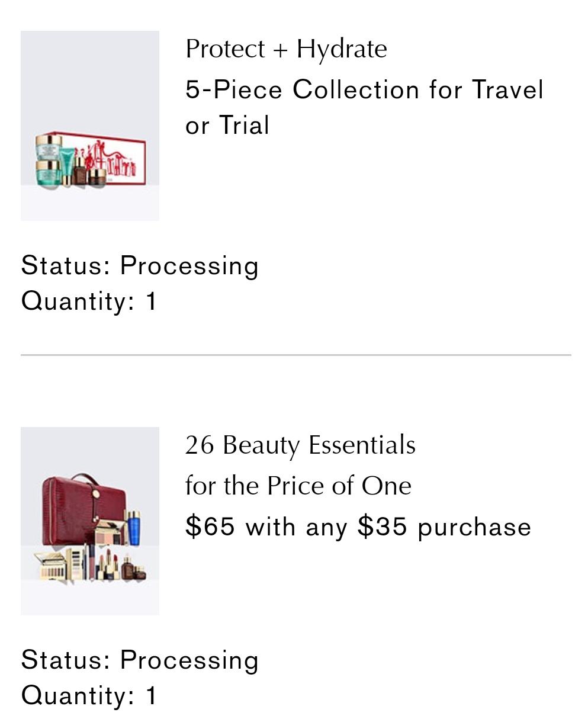Open the 26 Beauty Essentials product thumbnail

point(90,521)
